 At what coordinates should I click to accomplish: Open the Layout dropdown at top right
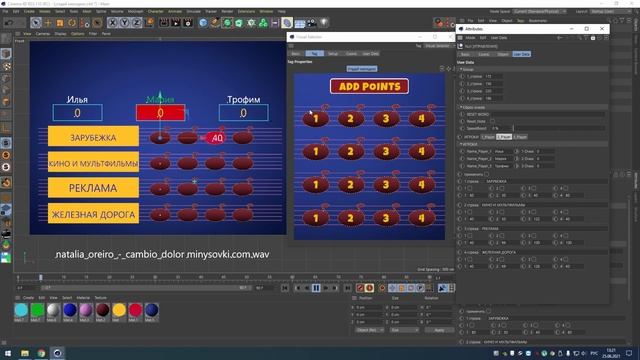(610, 11)
